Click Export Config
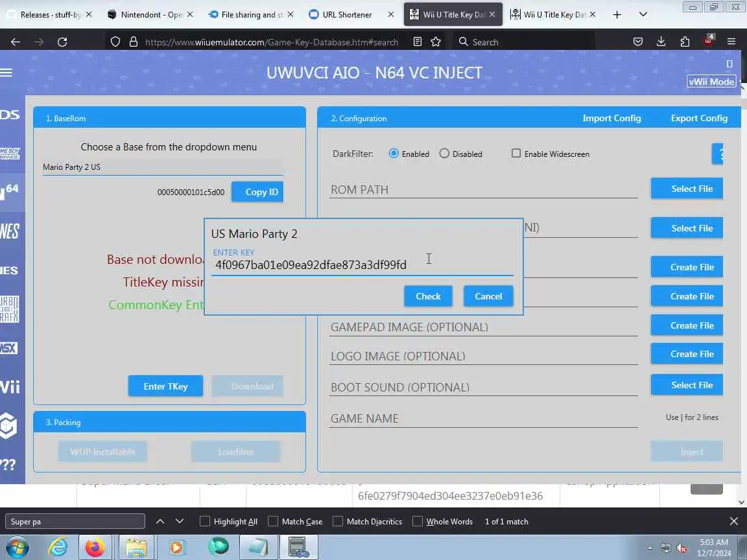The image size is (747, 560). 699,118
